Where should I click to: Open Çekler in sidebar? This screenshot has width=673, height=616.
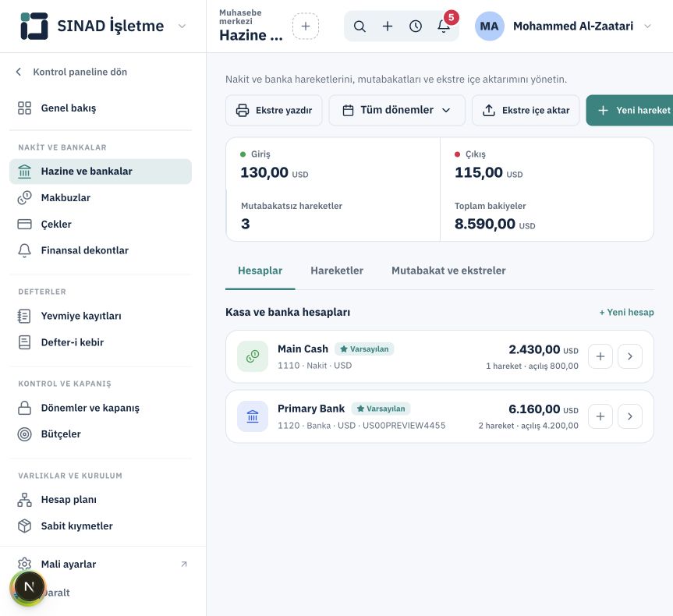(101, 224)
